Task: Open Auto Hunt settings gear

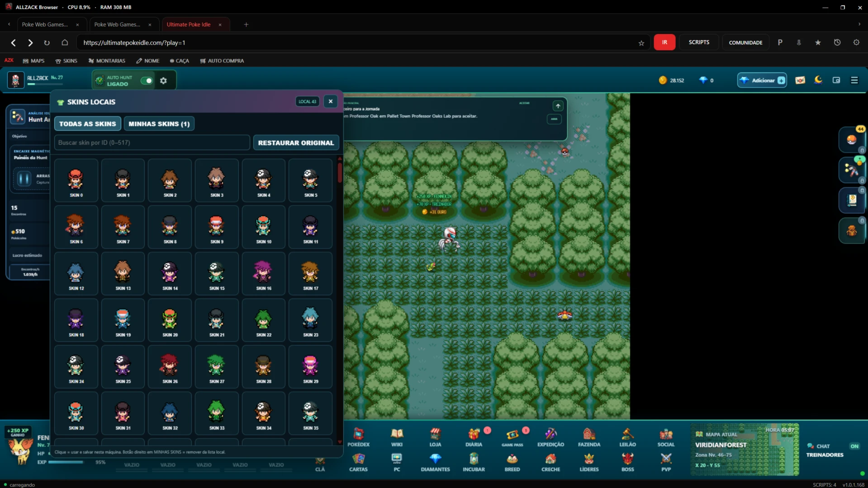Action: (x=163, y=81)
